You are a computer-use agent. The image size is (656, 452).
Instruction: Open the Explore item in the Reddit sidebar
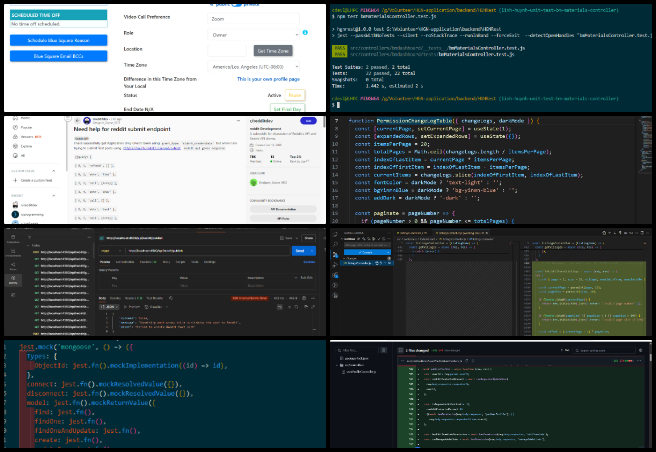pyautogui.click(x=26, y=146)
